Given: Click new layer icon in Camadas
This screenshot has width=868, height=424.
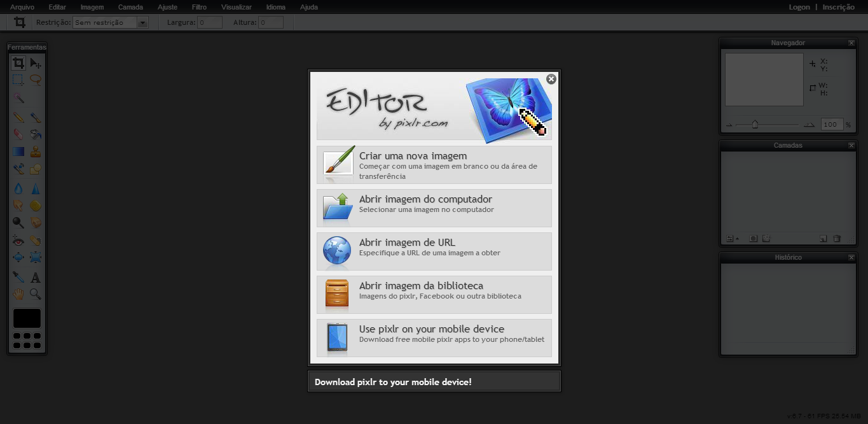Looking at the screenshot, I should click(x=823, y=239).
